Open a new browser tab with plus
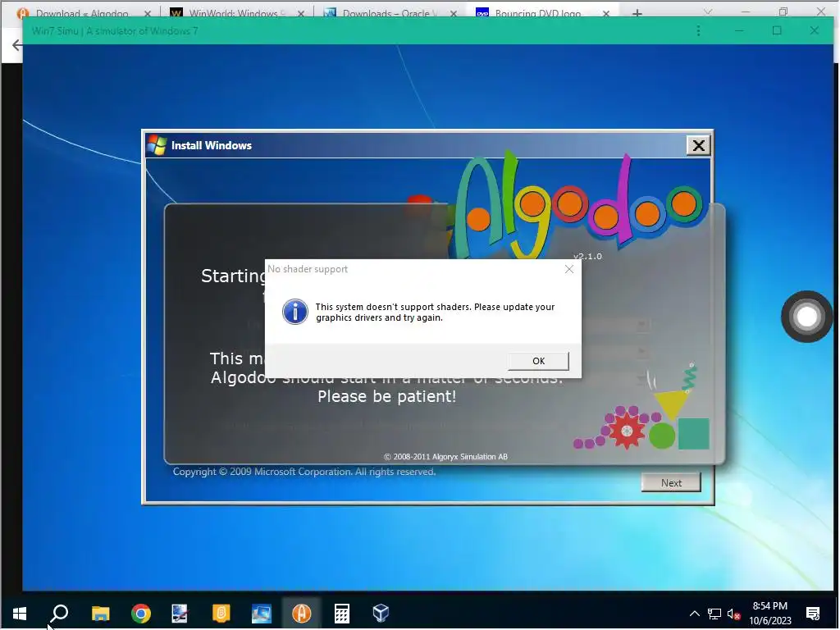Screen dimensions: 840x630 point(637,12)
